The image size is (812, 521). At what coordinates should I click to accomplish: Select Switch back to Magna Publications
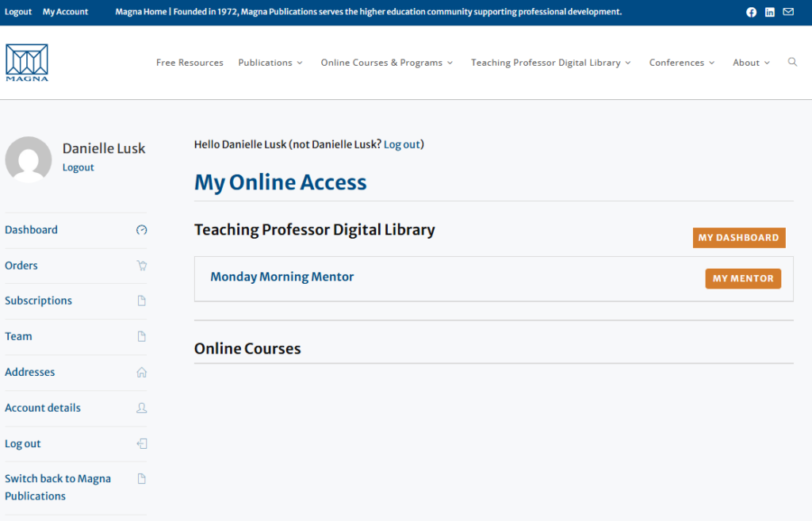click(x=57, y=488)
